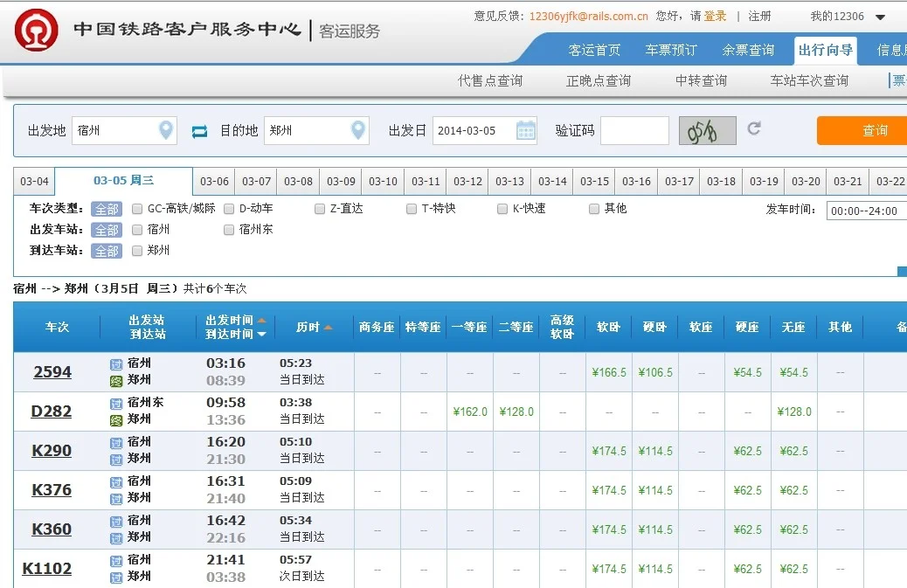Refresh the captcha with the reload icon

coord(755,128)
